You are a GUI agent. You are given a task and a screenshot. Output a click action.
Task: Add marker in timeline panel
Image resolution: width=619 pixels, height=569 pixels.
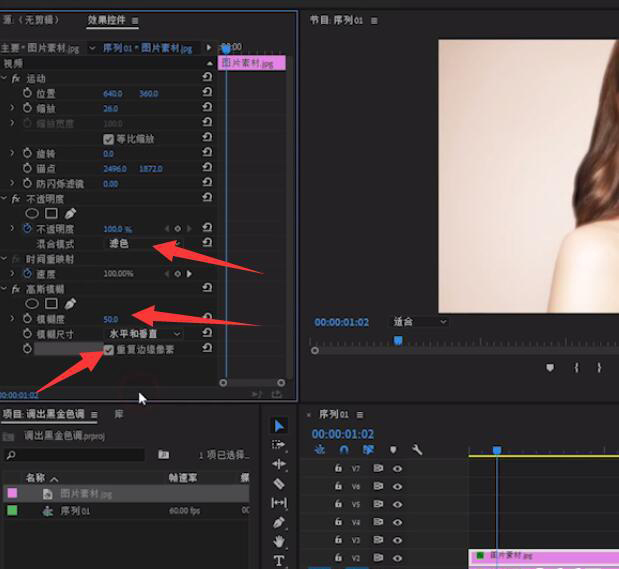click(393, 450)
